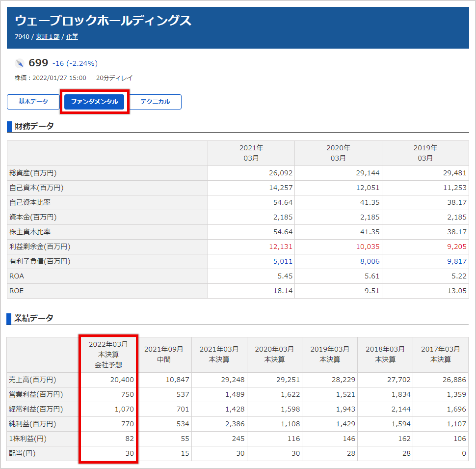Click the 2020年03月 column header in 財務データ

[338, 153]
